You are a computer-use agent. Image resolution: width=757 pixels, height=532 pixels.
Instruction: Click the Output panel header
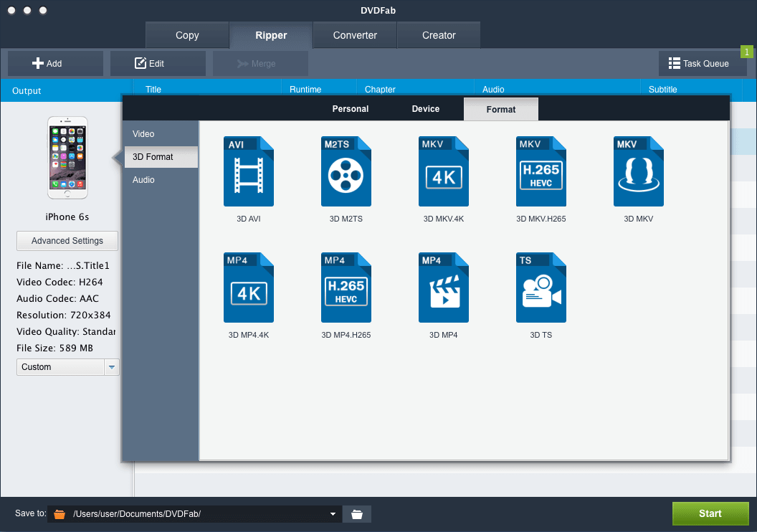pos(67,91)
